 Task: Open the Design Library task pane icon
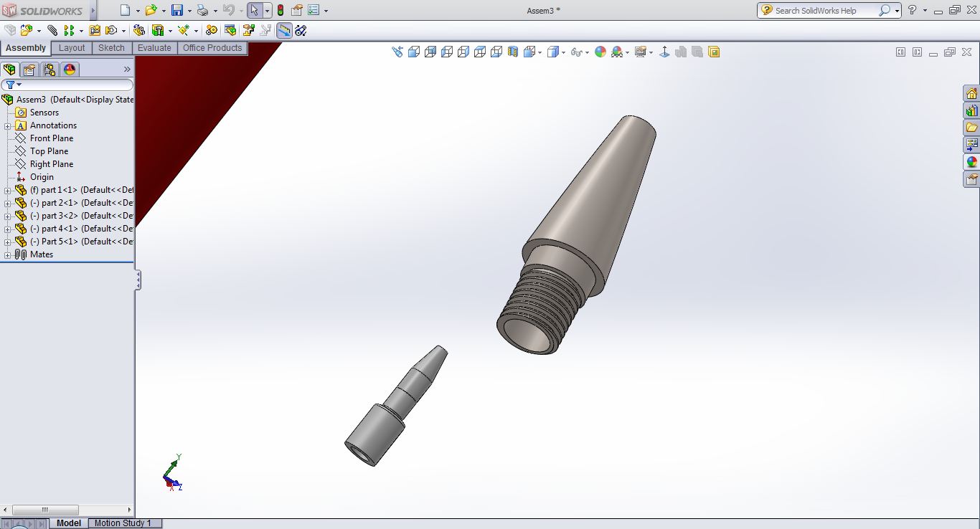point(971,111)
